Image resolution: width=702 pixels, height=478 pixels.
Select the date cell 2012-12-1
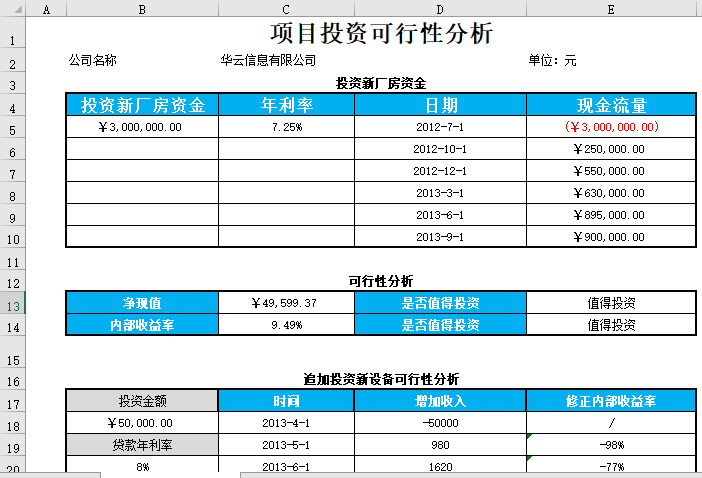click(440, 171)
